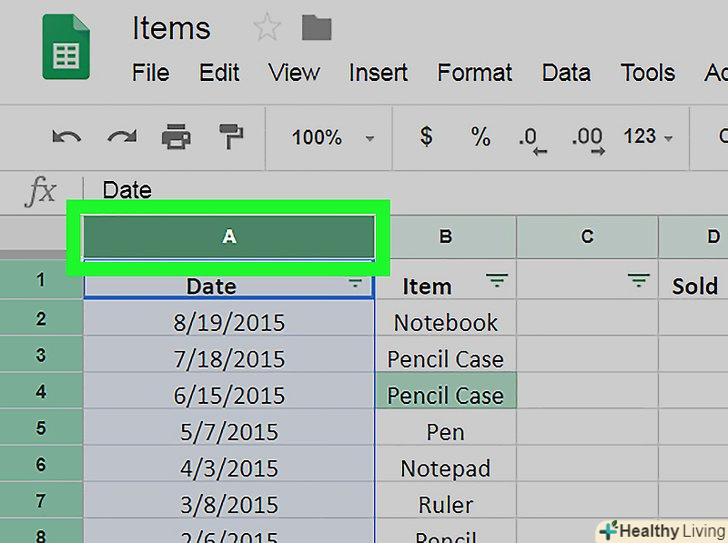Apply percent format
Screen dimensions: 728x543
pyautogui.click(x=481, y=136)
